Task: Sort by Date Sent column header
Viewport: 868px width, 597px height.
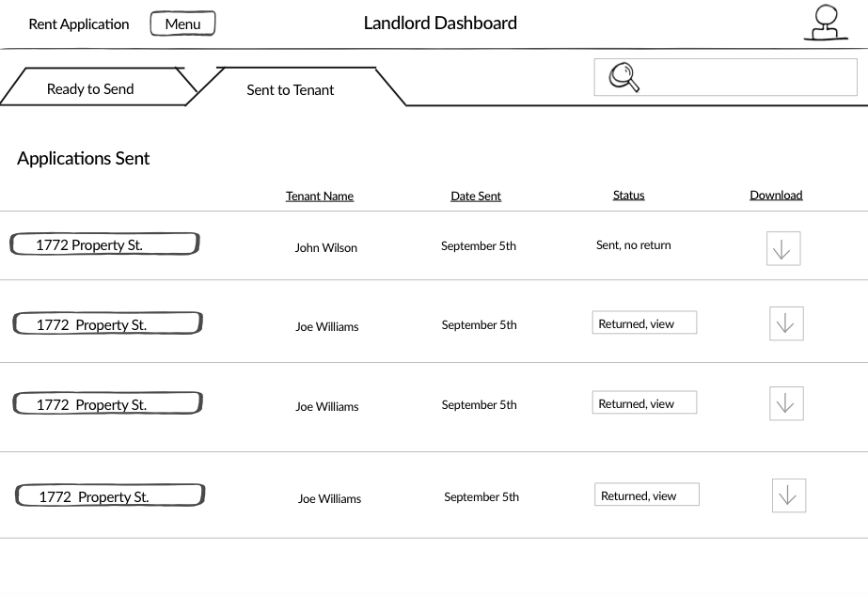Action: coord(476,196)
